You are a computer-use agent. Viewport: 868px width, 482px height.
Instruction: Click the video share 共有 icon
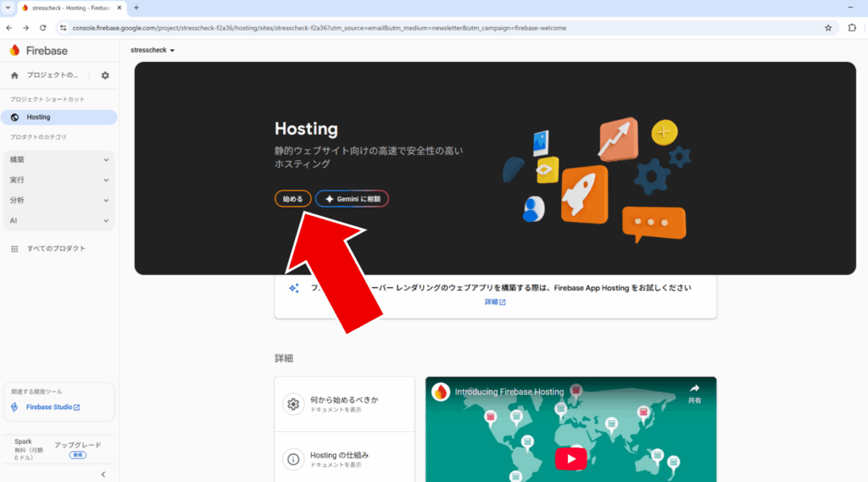[694, 393]
